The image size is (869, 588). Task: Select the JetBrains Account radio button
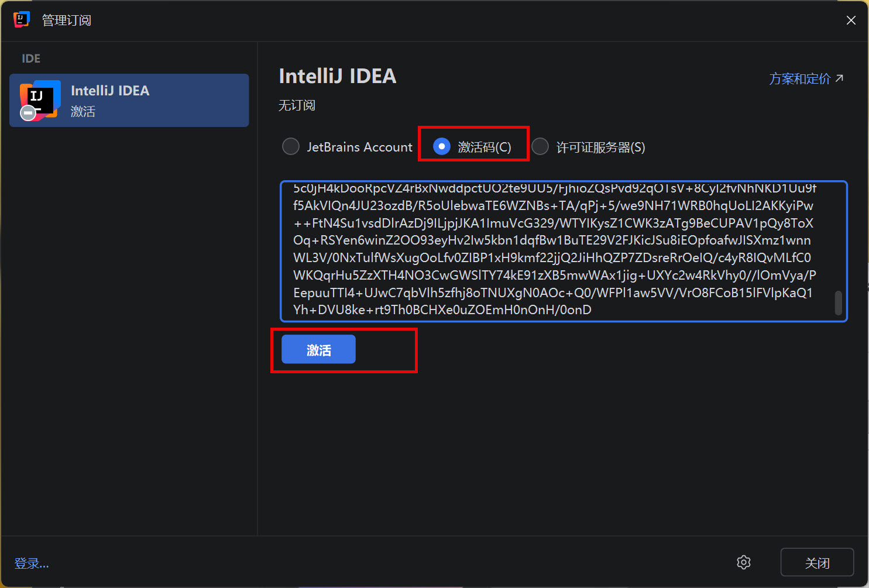[x=291, y=147]
